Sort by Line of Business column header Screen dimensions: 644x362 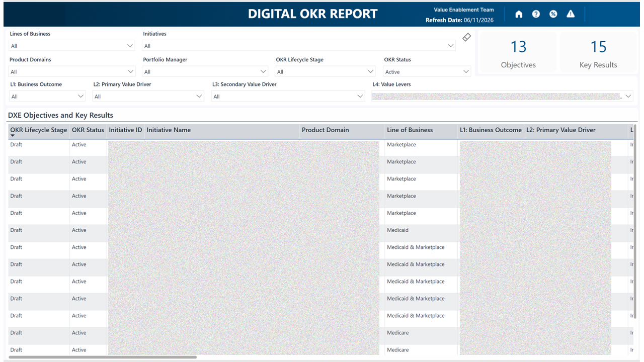click(x=410, y=130)
